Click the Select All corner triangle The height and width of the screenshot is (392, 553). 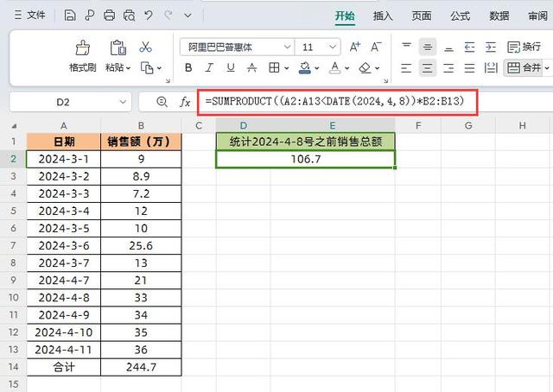click(x=14, y=126)
